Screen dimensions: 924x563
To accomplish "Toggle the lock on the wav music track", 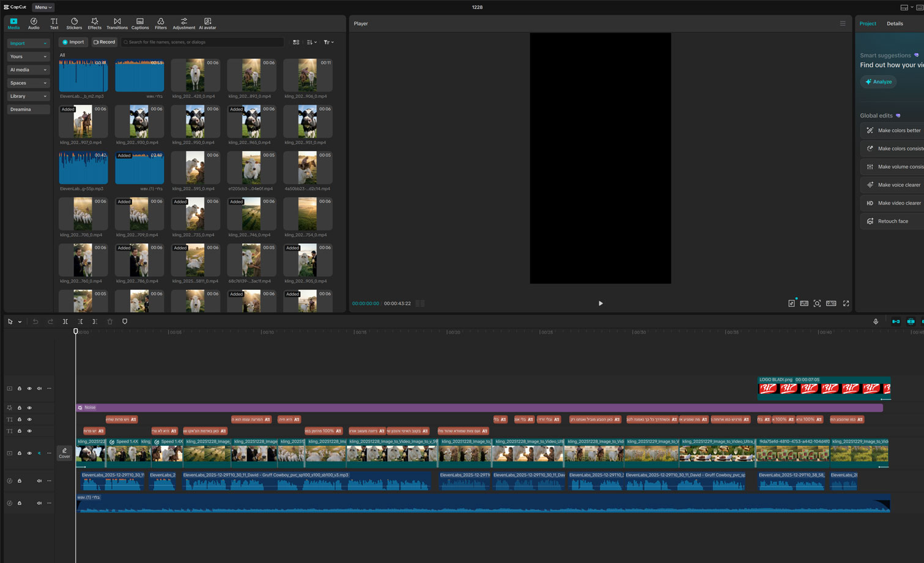I will (x=20, y=503).
